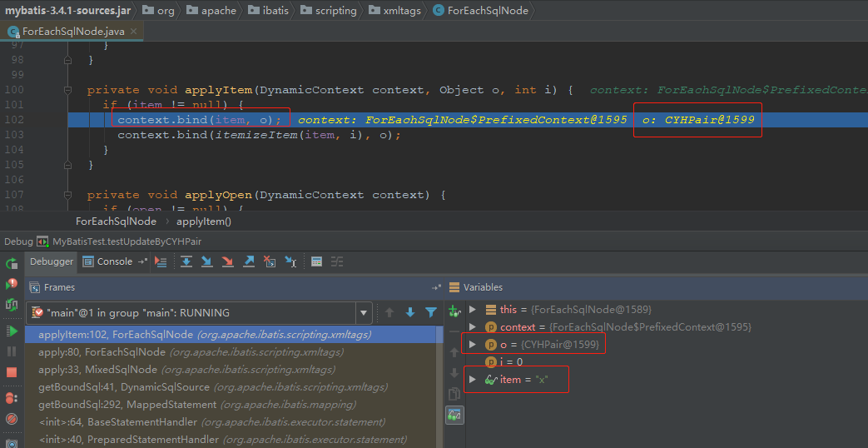Click New Watch plus-glasses icon
The width and height of the screenshot is (868, 448).
tap(454, 311)
